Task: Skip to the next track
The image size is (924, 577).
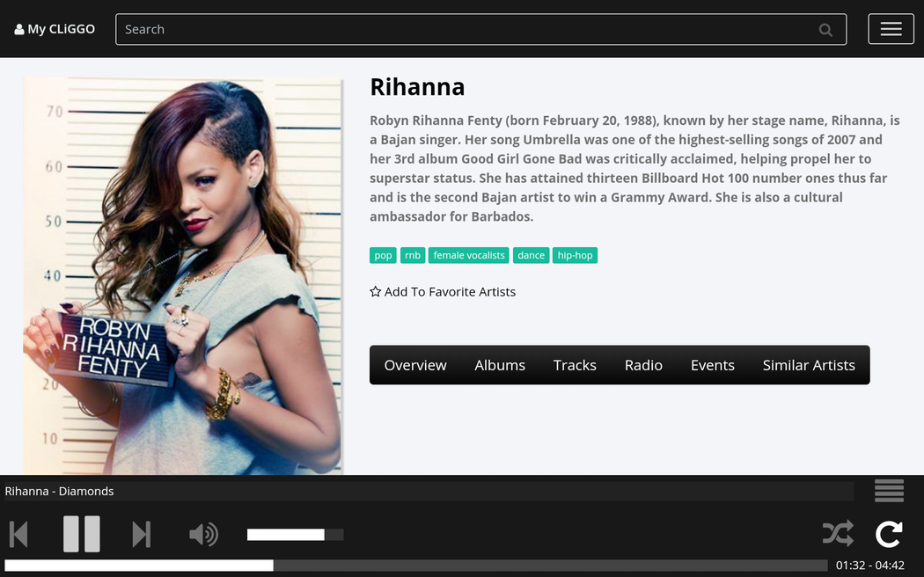Action: point(141,534)
